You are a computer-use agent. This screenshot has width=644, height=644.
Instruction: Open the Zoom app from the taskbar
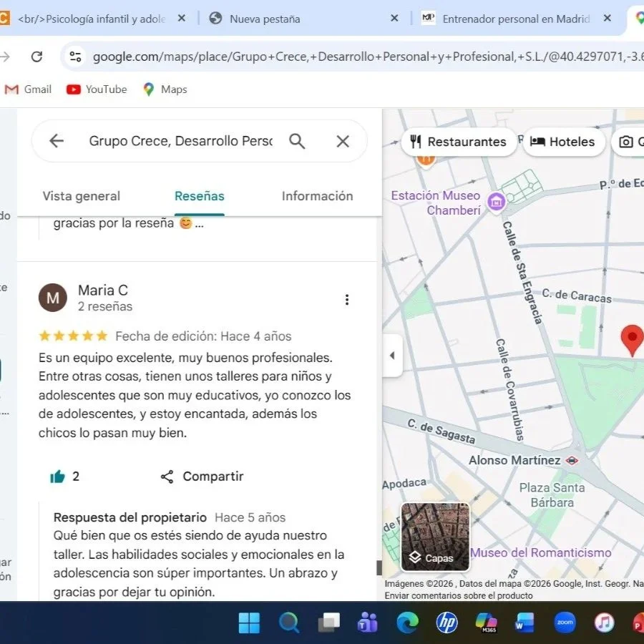click(565, 623)
